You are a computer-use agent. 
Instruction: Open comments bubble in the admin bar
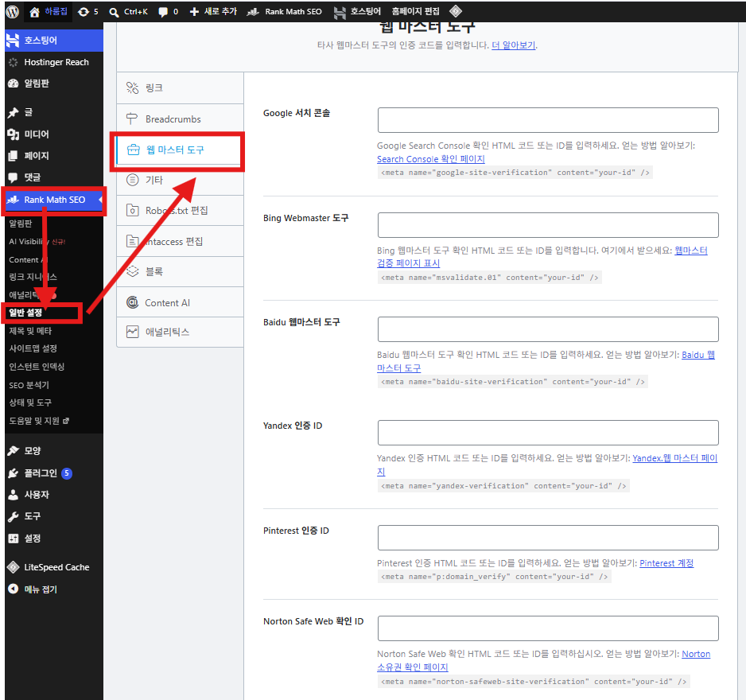click(x=169, y=11)
